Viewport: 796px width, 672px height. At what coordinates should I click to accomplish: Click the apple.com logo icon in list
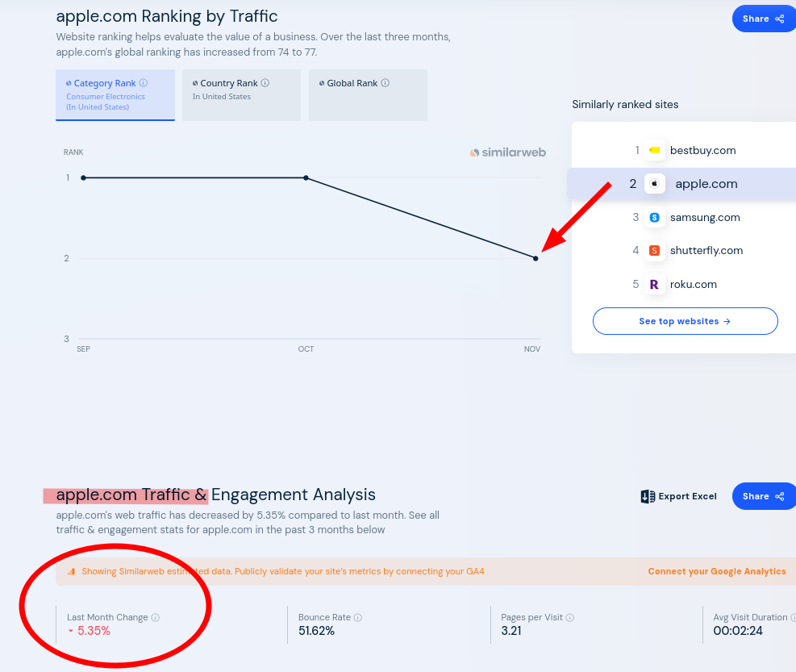[655, 184]
